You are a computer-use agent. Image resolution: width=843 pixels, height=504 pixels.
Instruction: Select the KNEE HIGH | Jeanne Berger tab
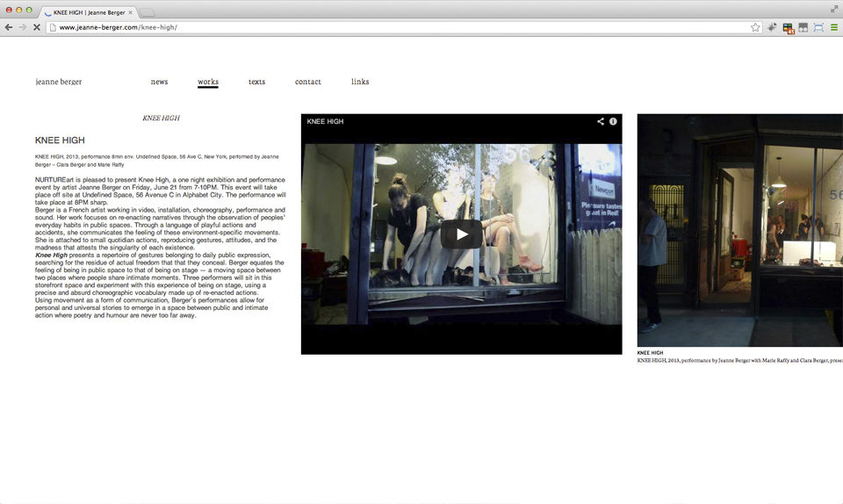[89, 12]
